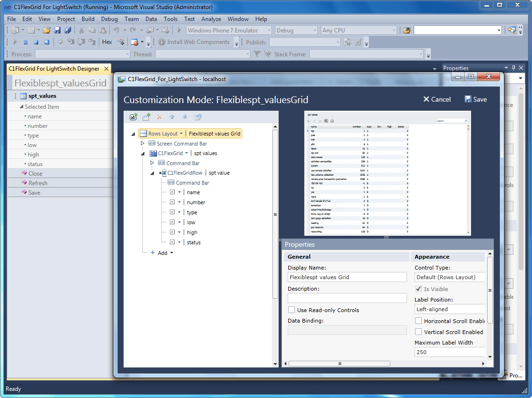Click Cancel in Customization Mode header

pos(437,99)
